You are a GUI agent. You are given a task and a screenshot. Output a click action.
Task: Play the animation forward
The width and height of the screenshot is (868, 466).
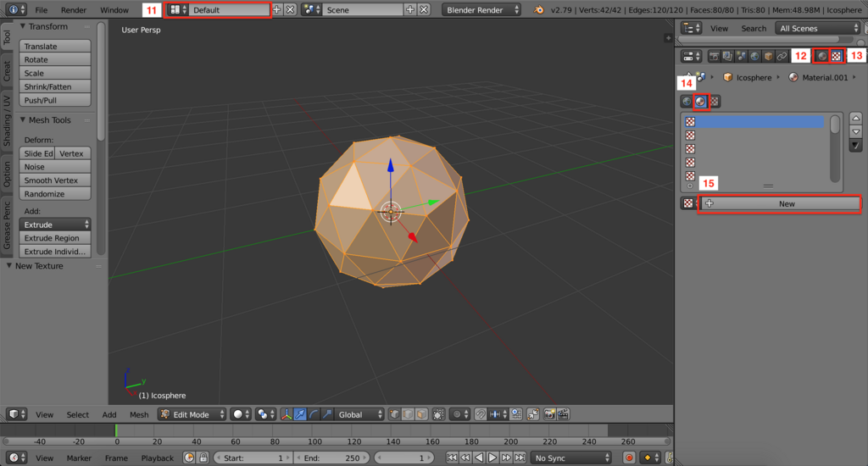tap(492, 458)
